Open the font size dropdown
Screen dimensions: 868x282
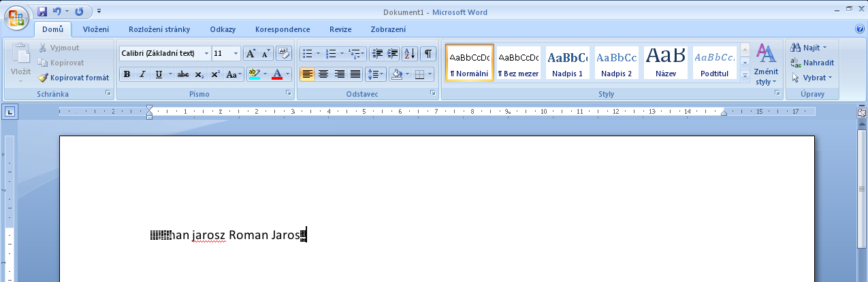coord(236,53)
